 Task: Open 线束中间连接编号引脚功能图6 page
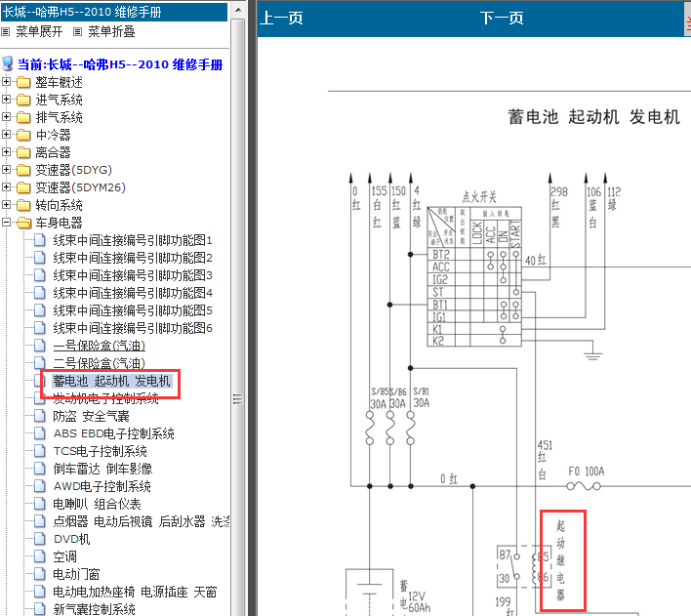pyautogui.click(x=133, y=328)
